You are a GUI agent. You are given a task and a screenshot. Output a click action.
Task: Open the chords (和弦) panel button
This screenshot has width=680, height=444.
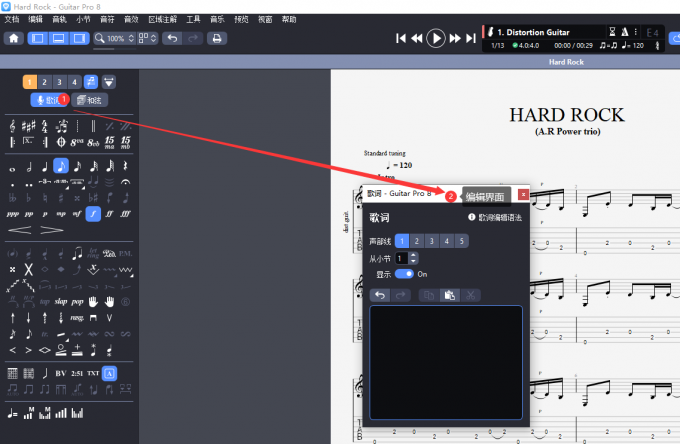tap(90, 100)
